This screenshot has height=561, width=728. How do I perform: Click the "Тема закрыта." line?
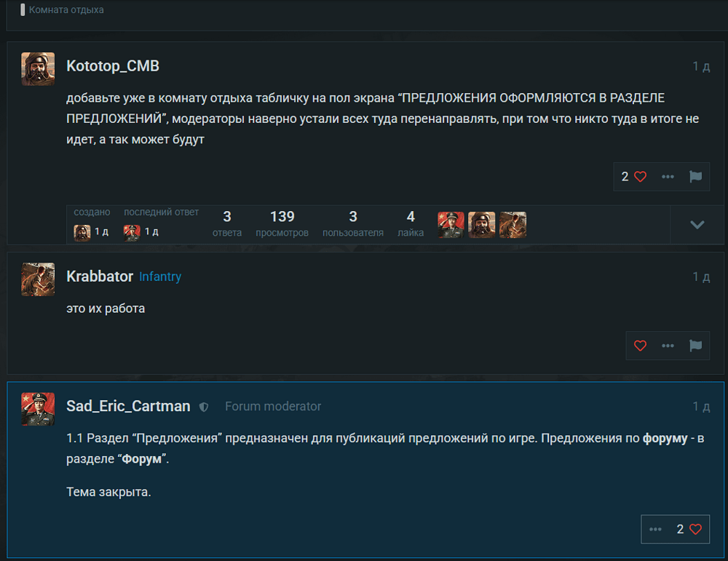[x=108, y=492]
